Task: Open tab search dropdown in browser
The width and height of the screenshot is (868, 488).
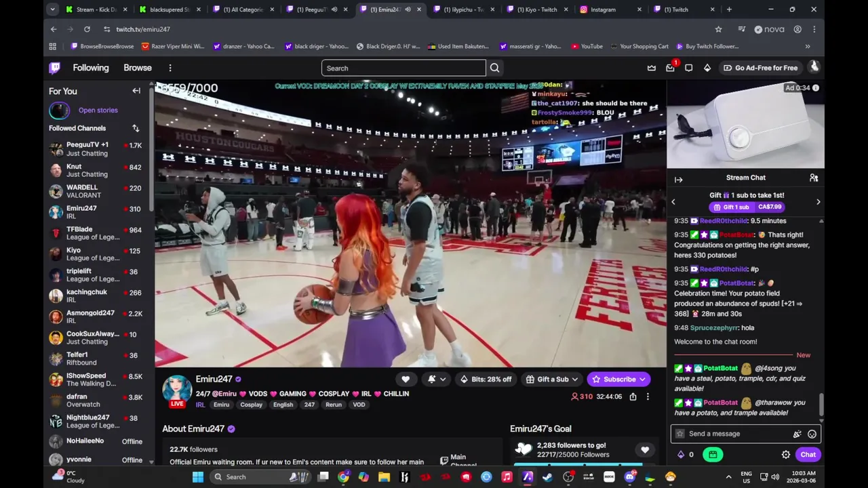Action: [52, 9]
